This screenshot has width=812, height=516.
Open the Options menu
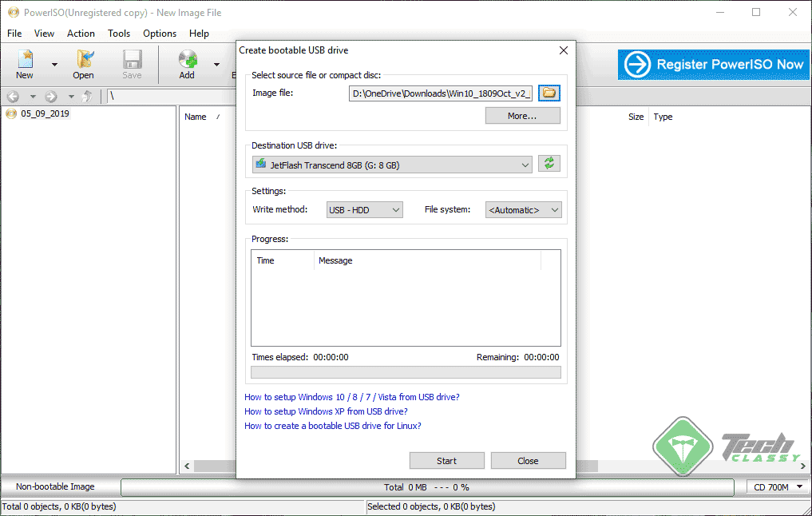[159, 34]
